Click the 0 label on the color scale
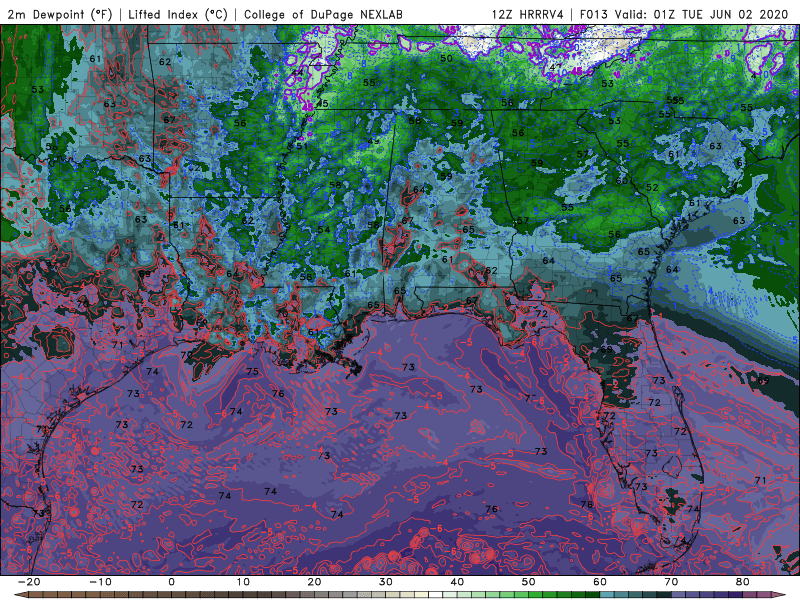800x600 pixels. click(171, 582)
